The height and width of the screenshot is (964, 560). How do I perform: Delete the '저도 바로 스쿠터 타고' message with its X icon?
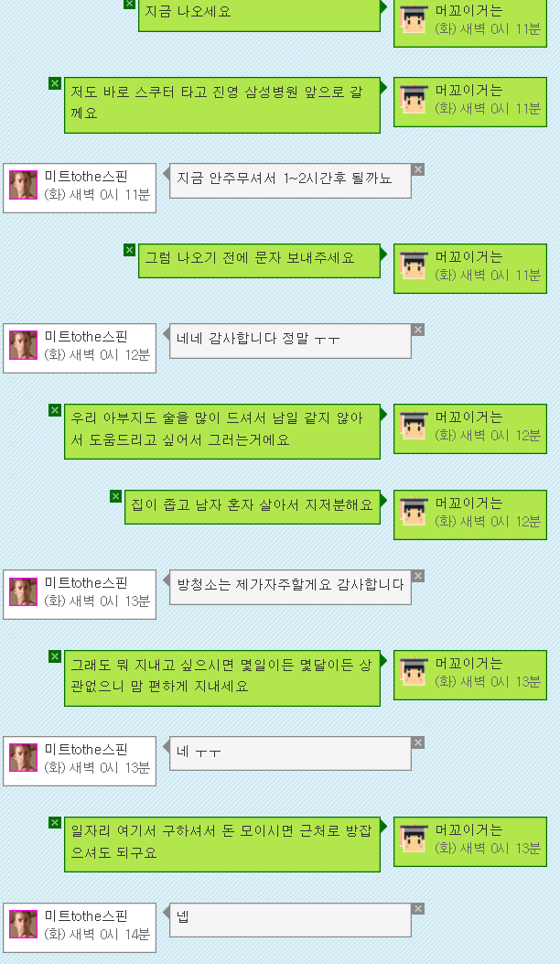(55, 83)
